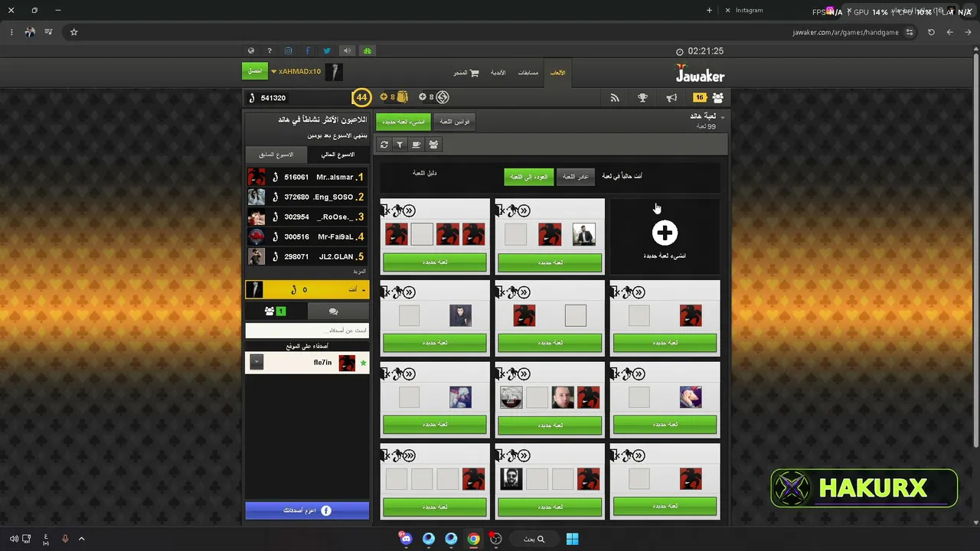Click the green subscribe button near xAHMADx10
This screenshot has width=980, height=551.
click(x=255, y=71)
